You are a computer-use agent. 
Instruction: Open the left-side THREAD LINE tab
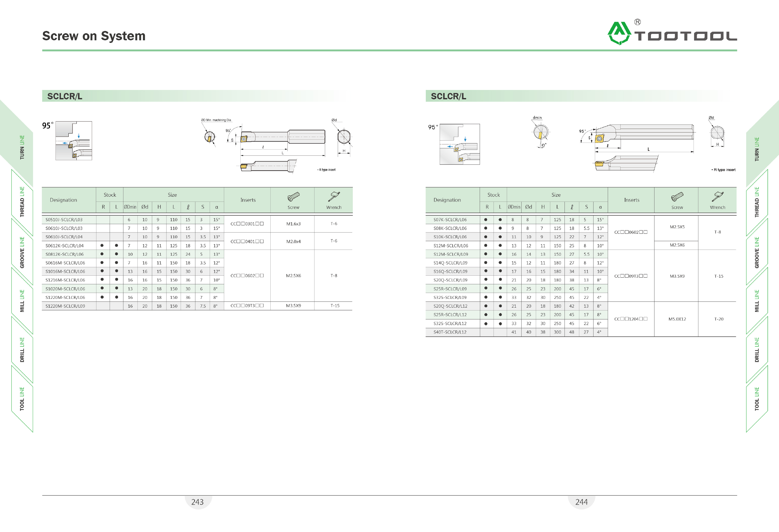click(22, 202)
